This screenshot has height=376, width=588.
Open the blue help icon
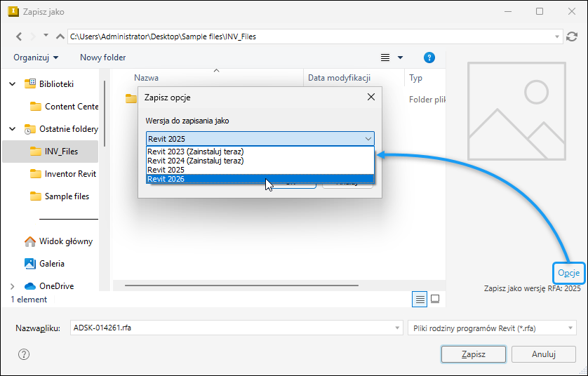click(429, 58)
